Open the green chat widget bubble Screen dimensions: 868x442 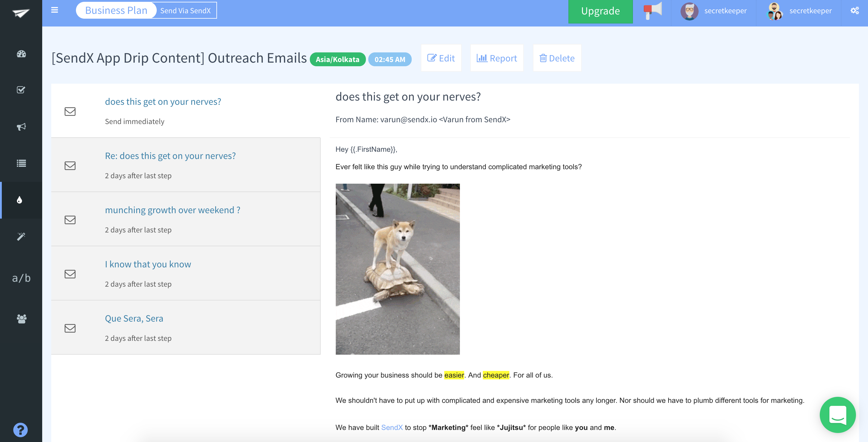point(838,415)
